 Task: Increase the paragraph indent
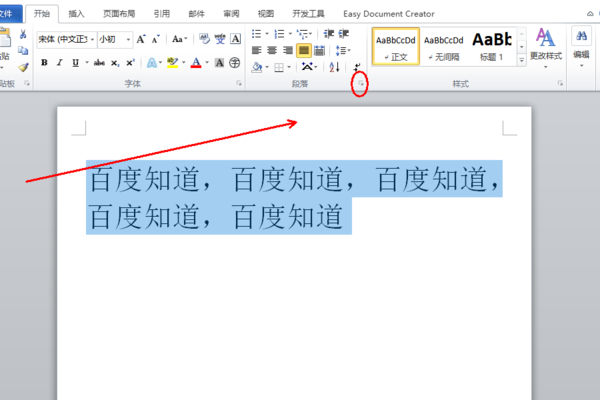(344, 34)
